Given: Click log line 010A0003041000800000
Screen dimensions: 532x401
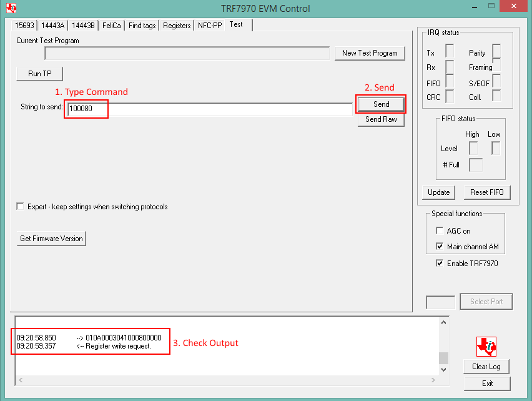Looking at the screenshot, I should (89, 337).
